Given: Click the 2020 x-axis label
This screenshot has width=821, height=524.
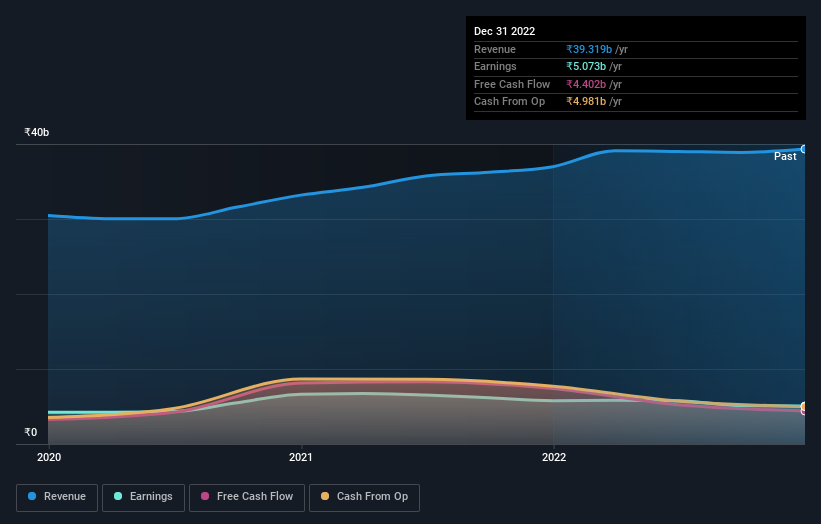Looking at the screenshot, I should (49, 457).
